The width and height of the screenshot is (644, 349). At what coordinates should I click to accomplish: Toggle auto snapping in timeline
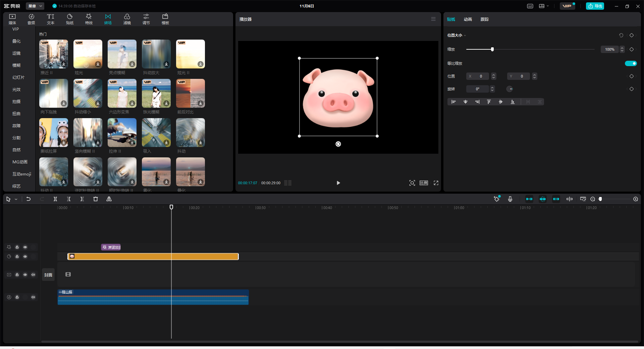(543, 199)
